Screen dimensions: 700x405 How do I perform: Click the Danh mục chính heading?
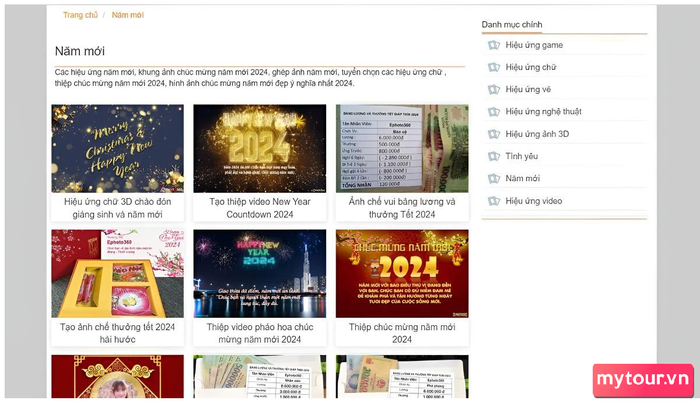[x=512, y=25]
